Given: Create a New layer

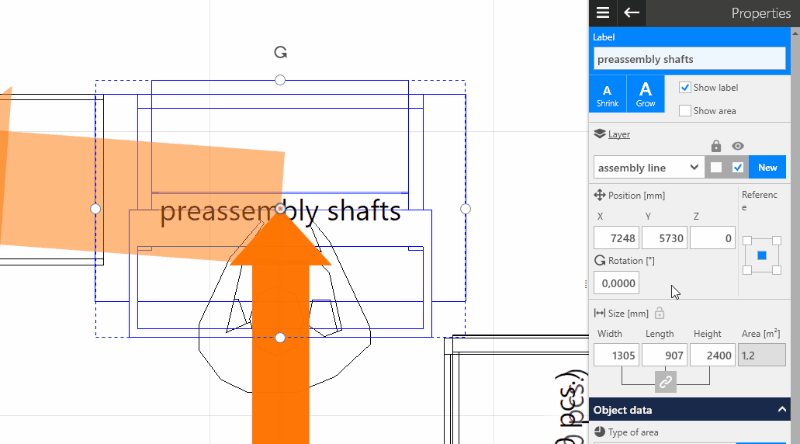Looking at the screenshot, I should (767, 167).
